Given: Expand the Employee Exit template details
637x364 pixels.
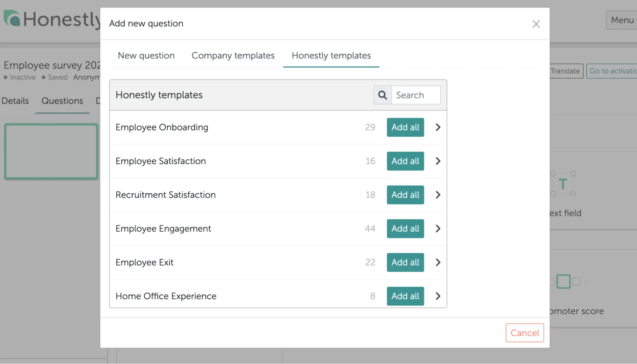Looking at the screenshot, I should pos(438,262).
